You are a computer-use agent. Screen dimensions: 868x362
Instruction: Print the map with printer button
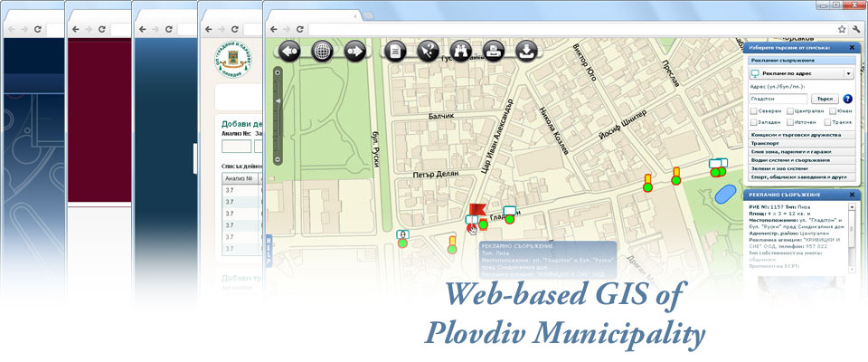494,51
